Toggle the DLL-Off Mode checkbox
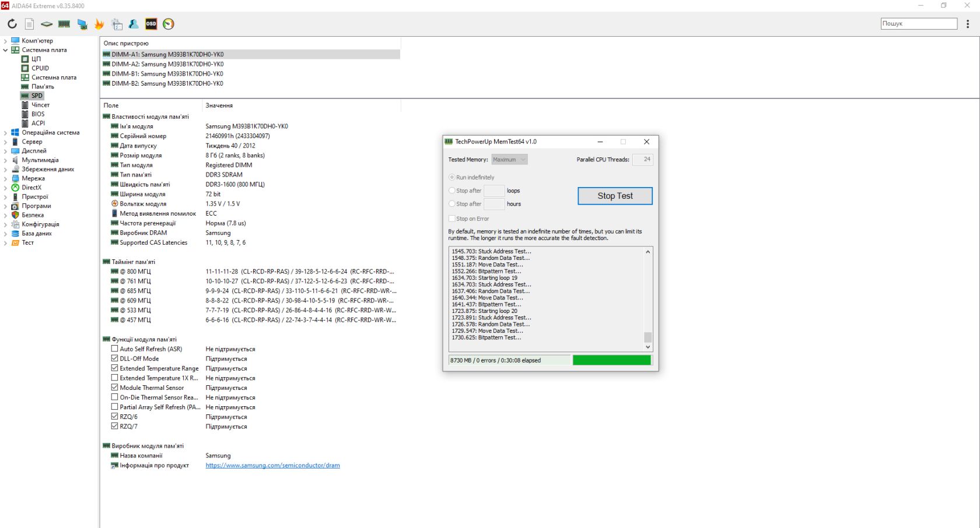The width and height of the screenshot is (980, 528). coord(115,358)
